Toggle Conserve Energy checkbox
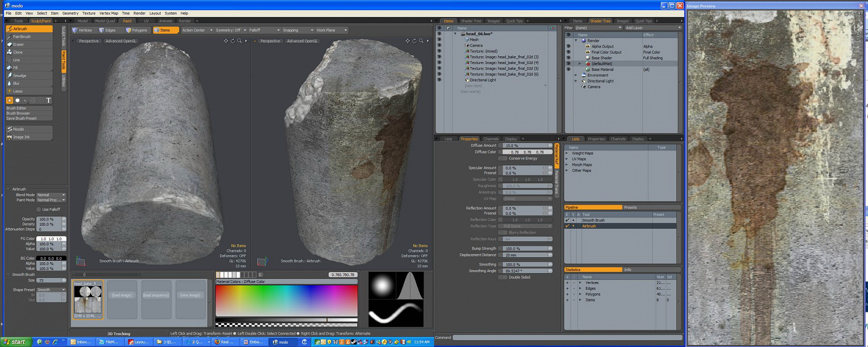 click(x=502, y=159)
